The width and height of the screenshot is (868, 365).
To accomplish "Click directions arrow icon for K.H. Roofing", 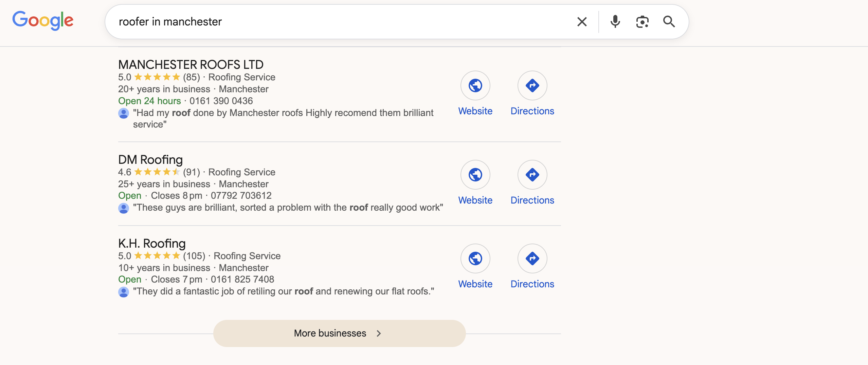I will (532, 258).
